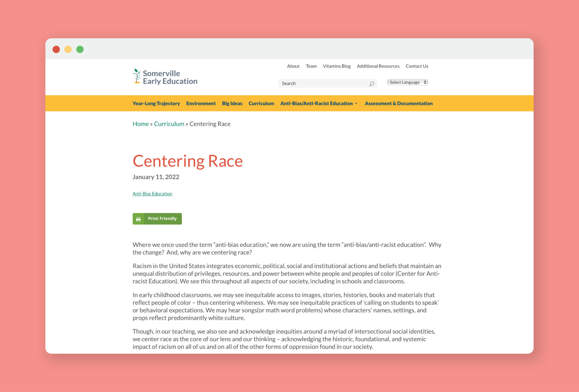The image size is (579, 392).
Task: Open the Select Language dropdown
Action: 407,82
